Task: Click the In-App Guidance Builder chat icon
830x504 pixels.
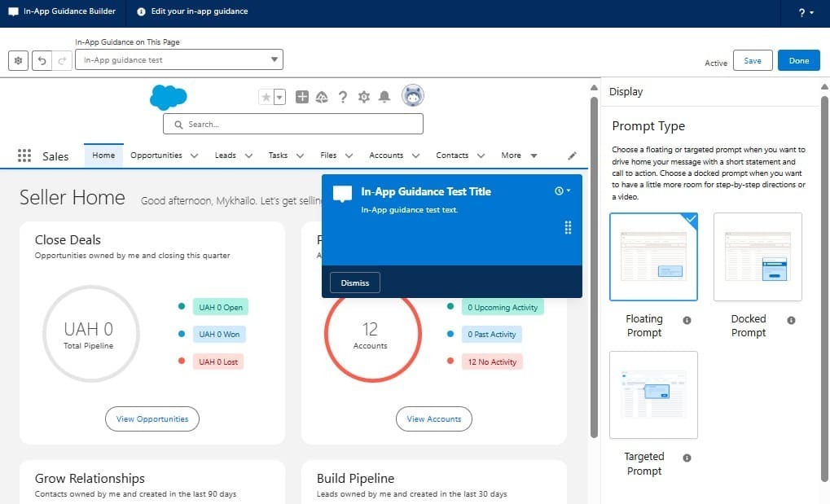Action: pos(13,11)
